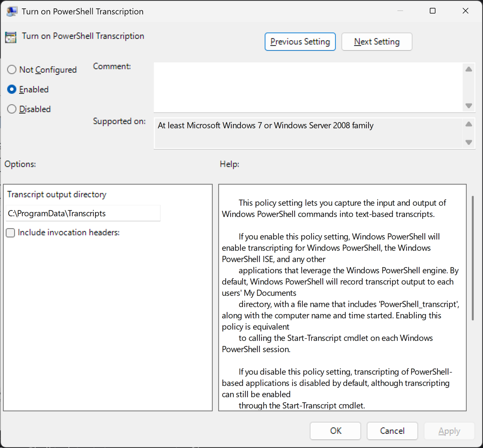Click the title bar application icon
Screen dimensions: 483x448
click(12, 11)
